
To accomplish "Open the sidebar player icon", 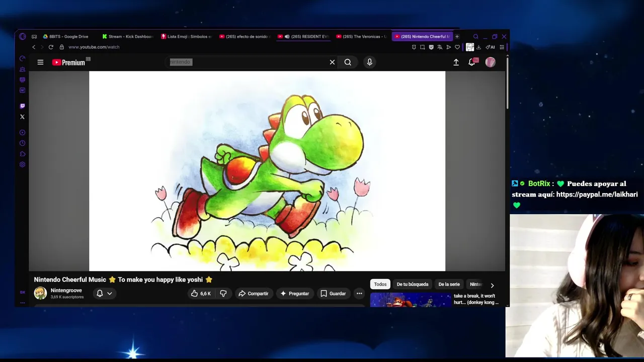I will (x=22, y=133).
